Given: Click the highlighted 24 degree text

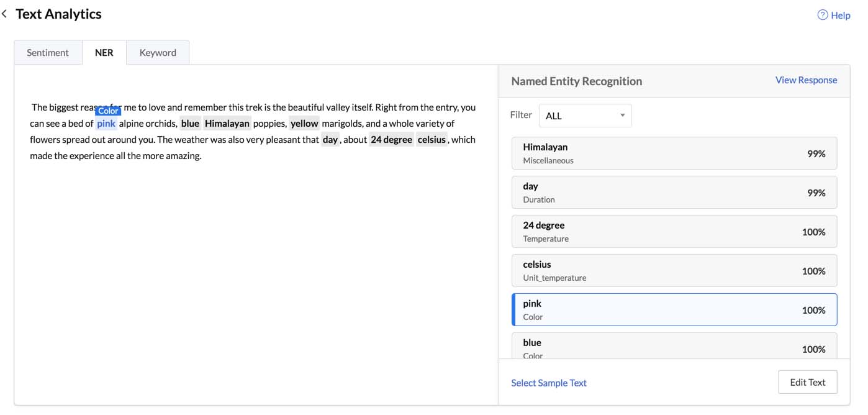Looking at the screenshot, I should pyautogui.click(x=391, y=140).
